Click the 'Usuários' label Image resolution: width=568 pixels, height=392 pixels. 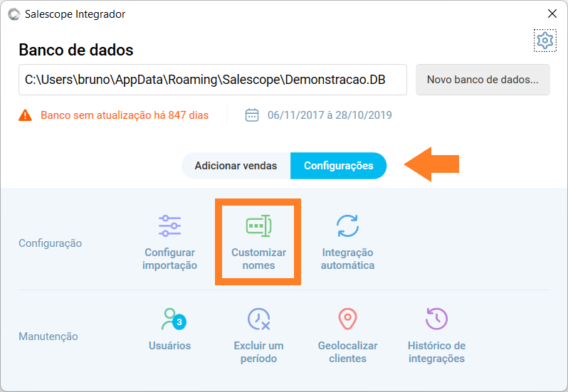169,346
